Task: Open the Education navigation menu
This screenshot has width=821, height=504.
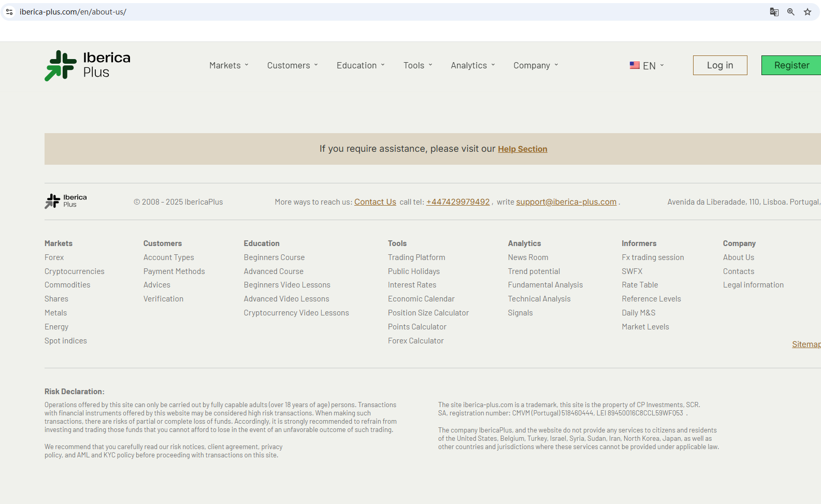Action: 361,65
